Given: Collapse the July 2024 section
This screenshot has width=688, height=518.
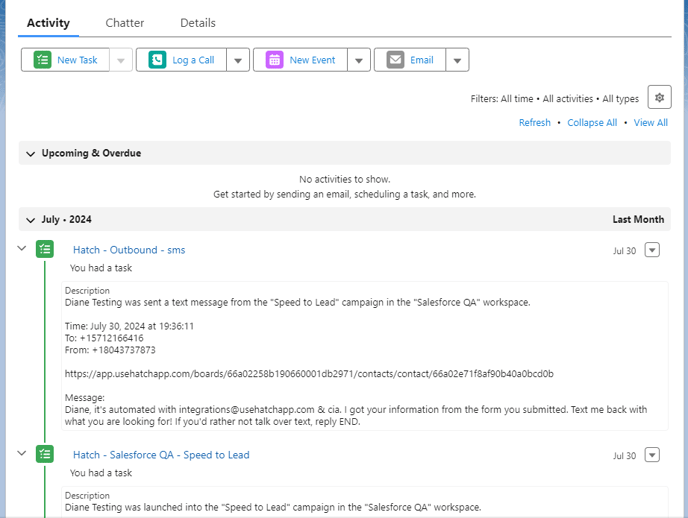Looking at the screenshot, I should (x=31, y=219).
